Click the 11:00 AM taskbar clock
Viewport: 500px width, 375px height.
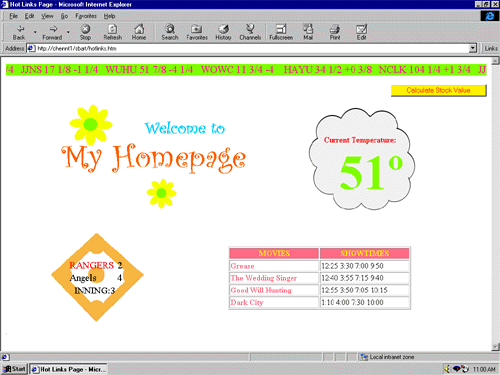[x=484, y=369]
